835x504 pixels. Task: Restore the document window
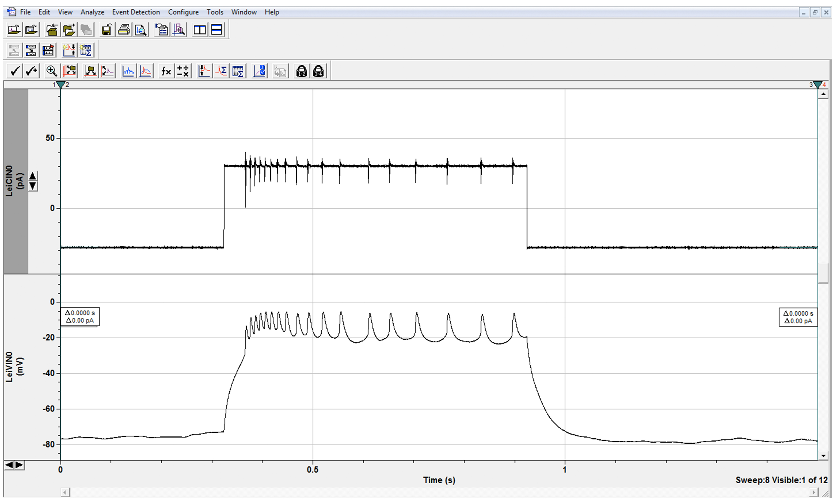click(x=815, y=13)
